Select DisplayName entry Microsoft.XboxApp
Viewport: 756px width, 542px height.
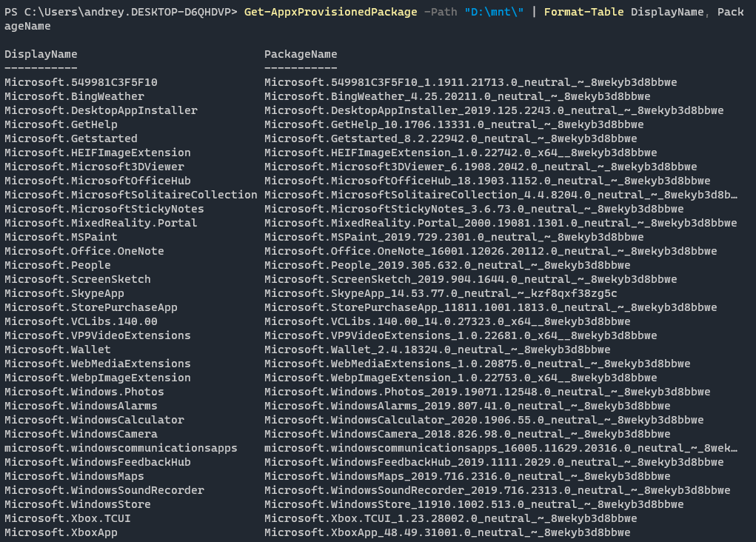tap(61, 532)
